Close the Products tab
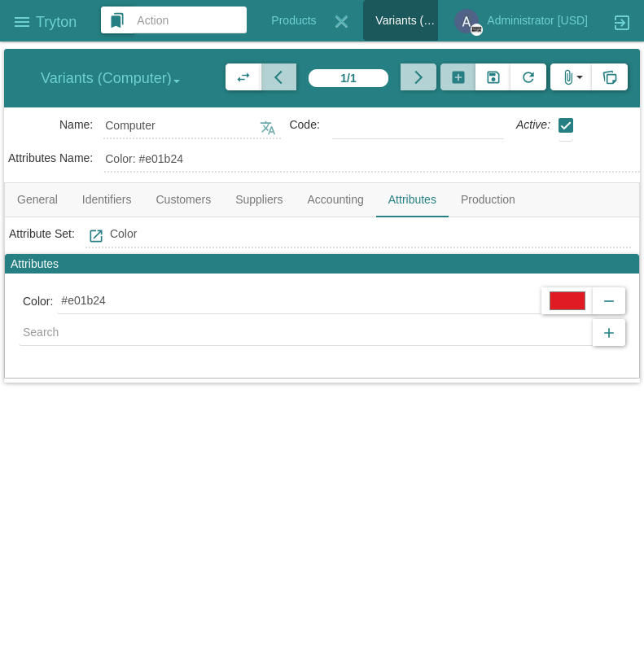 click(341, 21)
